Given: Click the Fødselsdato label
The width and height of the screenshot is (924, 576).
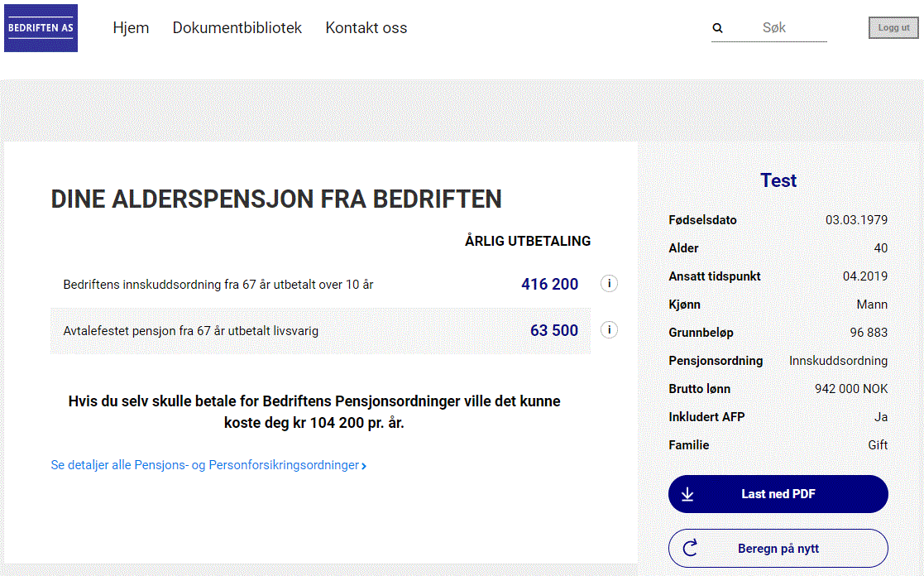Looking at the screenshot, I should 702,220.
